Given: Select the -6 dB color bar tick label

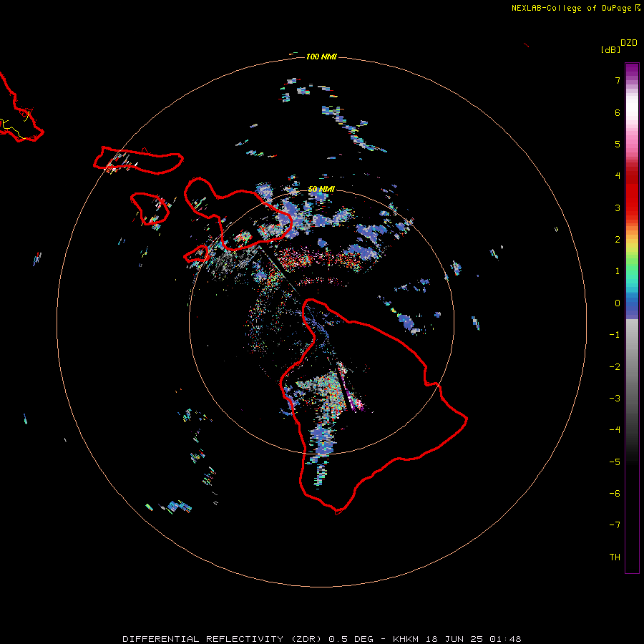Looking at the screenshot, I should (615, 494).
